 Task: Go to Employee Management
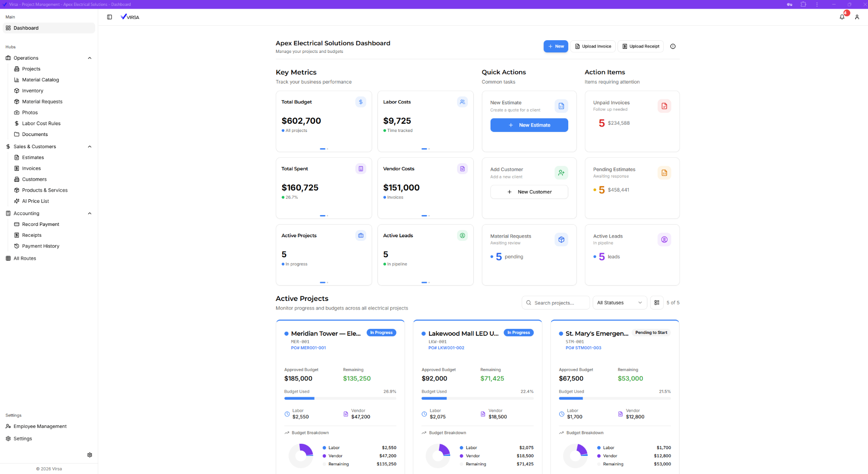[x=40, y=427]
